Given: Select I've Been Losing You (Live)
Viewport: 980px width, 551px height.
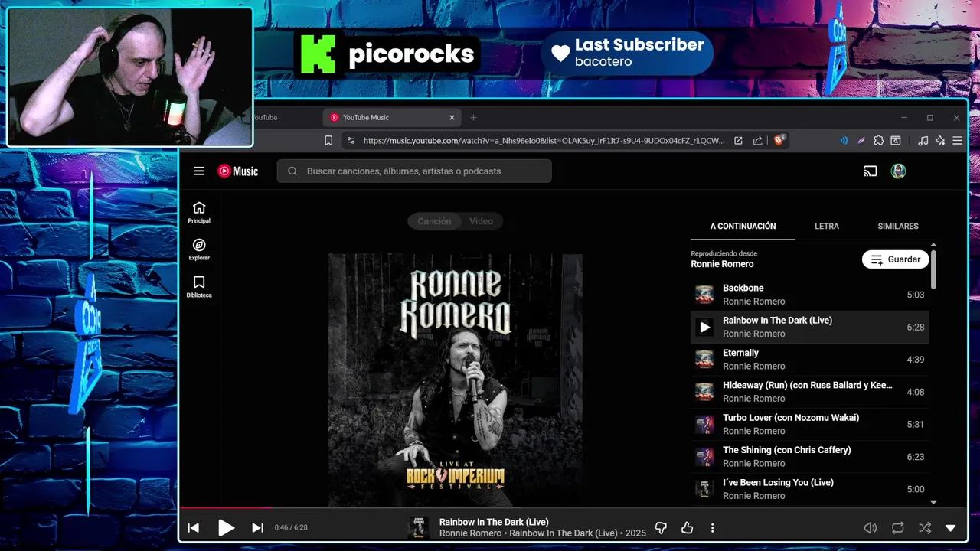Looking at the screenshot, I should tap(810, 489).
